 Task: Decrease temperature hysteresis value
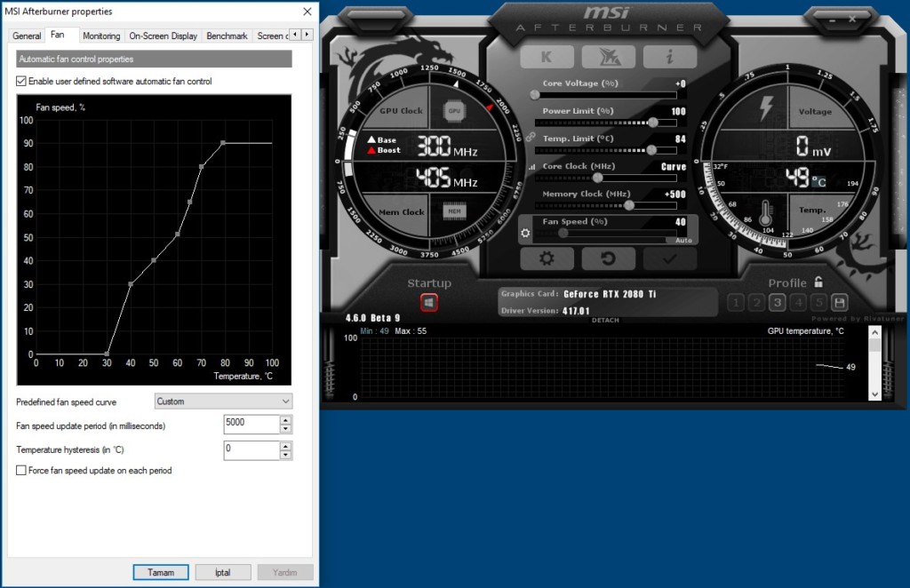coord(285,455)
